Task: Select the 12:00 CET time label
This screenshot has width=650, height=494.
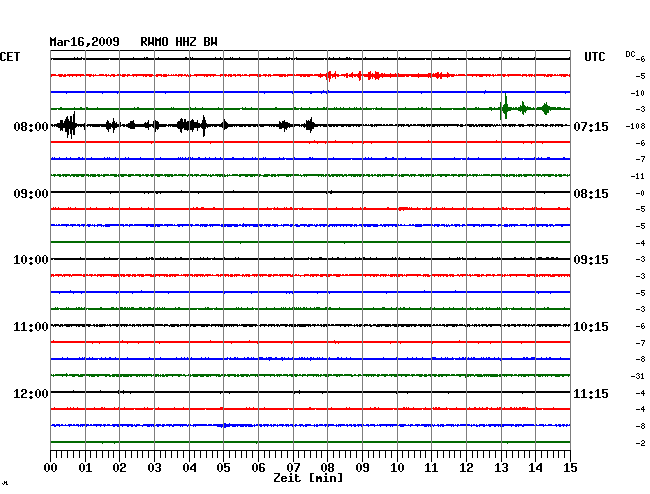Action: [x=31, y=393]
